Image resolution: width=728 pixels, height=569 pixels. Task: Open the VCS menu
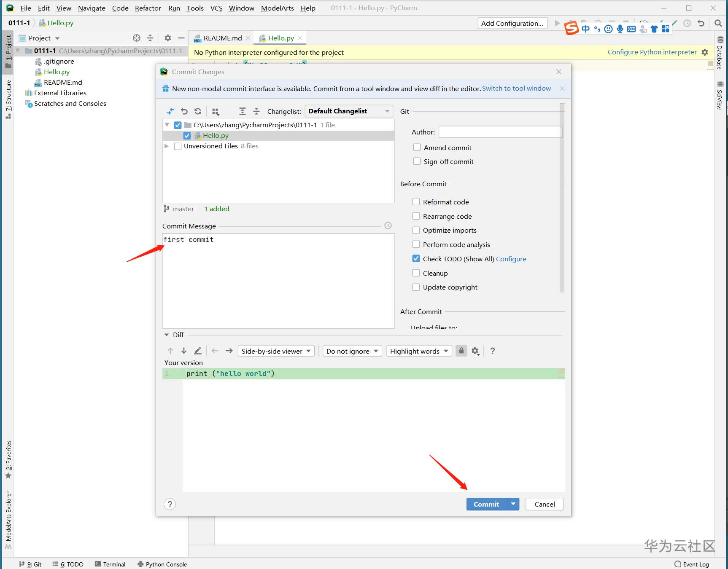[216, 8]
